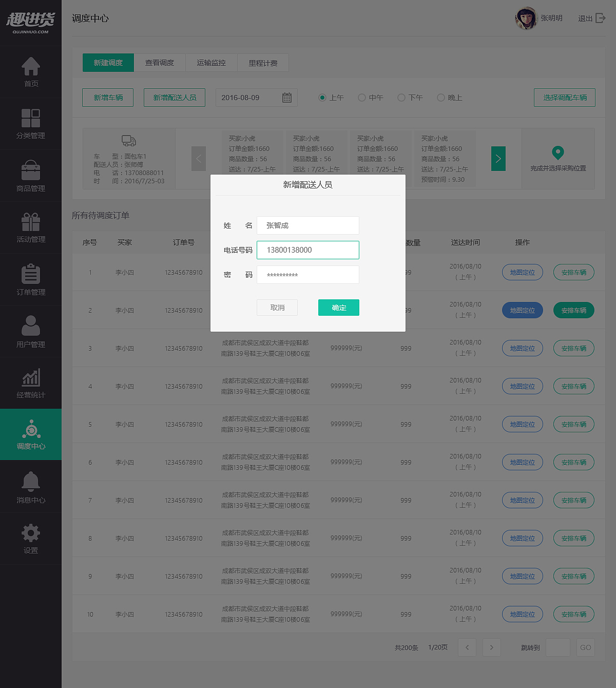Screen dimensions: 616x688
Task: Open 订单管理 clipboard icon
Action: 31,274
